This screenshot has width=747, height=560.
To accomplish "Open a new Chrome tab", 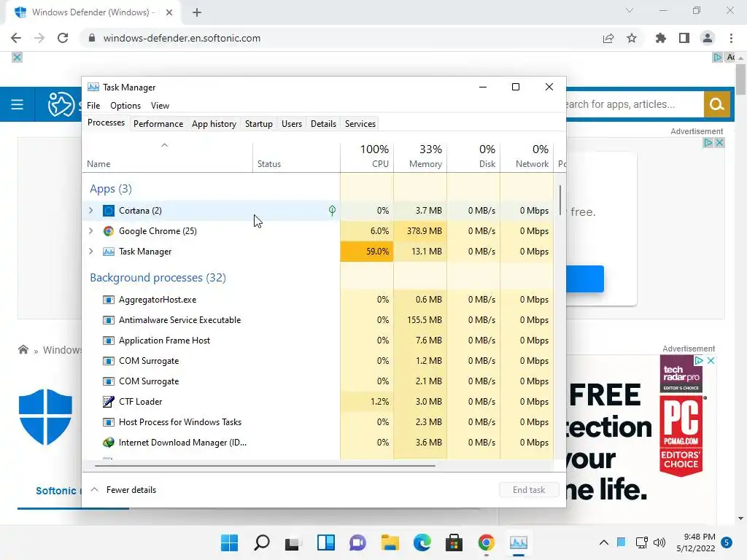I will tap(197, 12).
